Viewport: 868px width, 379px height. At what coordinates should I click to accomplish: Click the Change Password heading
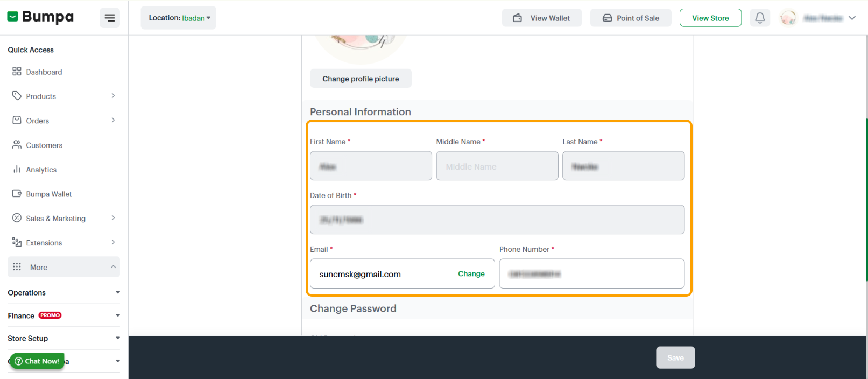point(353,308)
